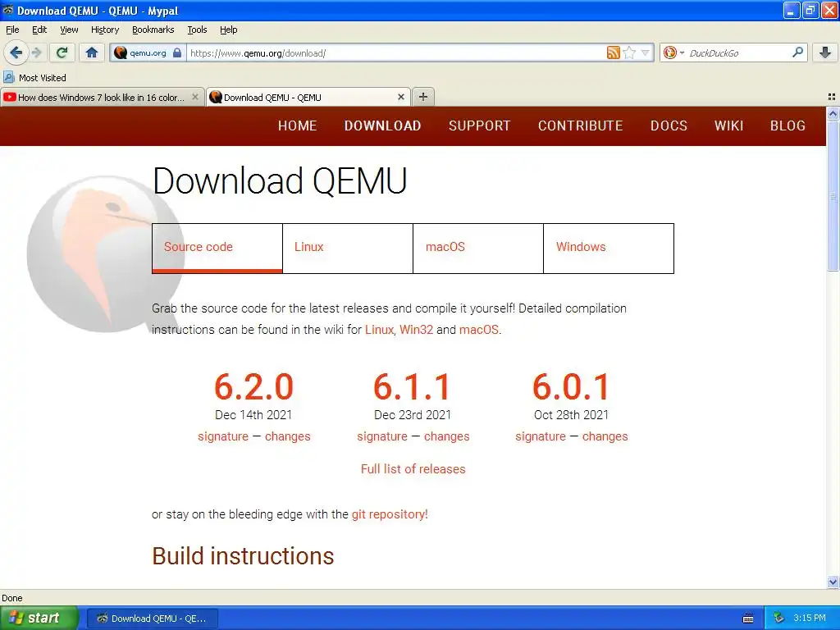Open the downloads arrow button
The width and height of the screenshot is (840, 630).
pyautogui.click(x=825, y=52)
